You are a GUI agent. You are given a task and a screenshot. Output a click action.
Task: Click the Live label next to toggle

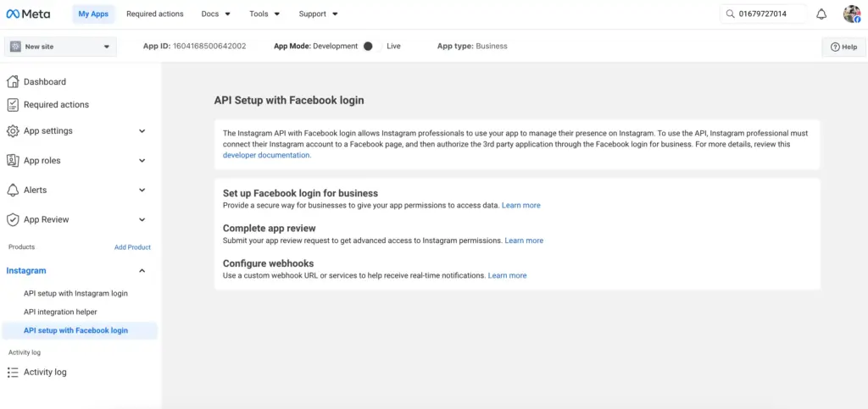[x=393, y=47]
